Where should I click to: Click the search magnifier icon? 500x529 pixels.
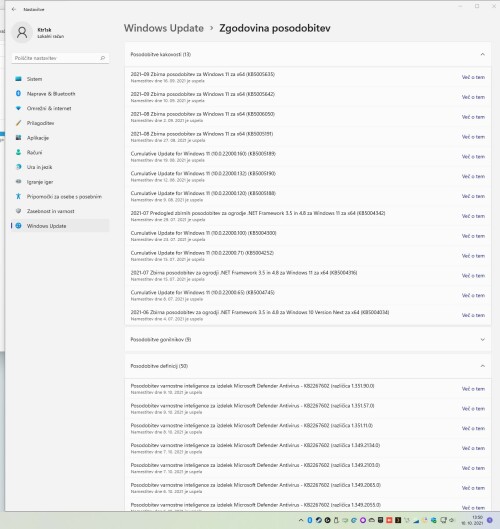coord(103,58)
